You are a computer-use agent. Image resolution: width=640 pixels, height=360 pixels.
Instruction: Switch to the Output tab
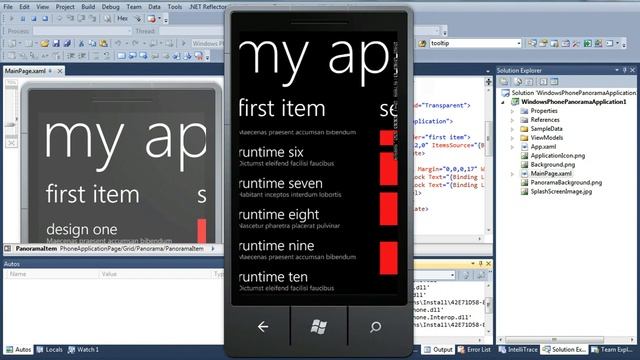tap(438, 350)
